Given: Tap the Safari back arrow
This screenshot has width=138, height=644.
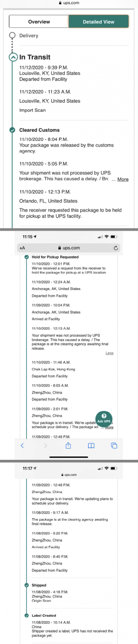Looking at the screenshot, I should pos(22,446).
